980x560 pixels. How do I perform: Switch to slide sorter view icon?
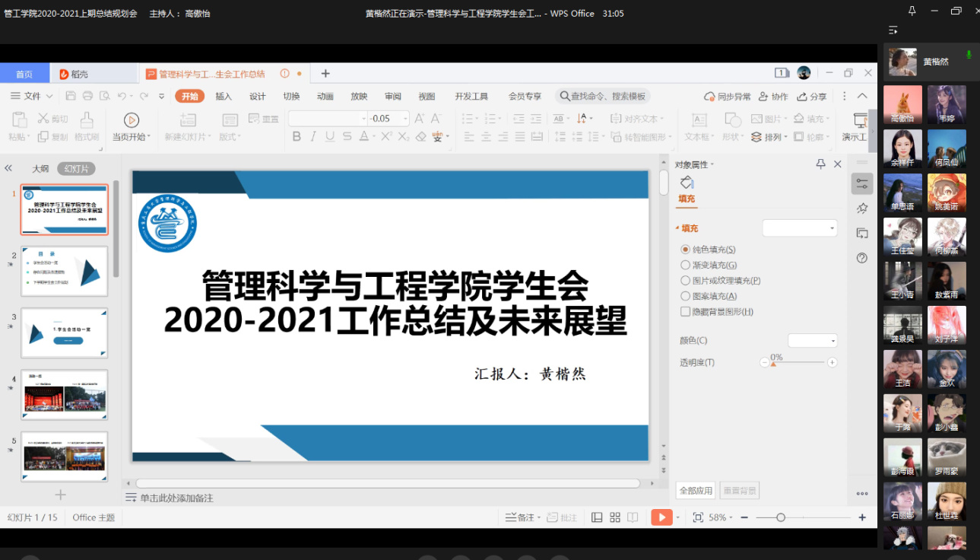[x=615, y=517]
